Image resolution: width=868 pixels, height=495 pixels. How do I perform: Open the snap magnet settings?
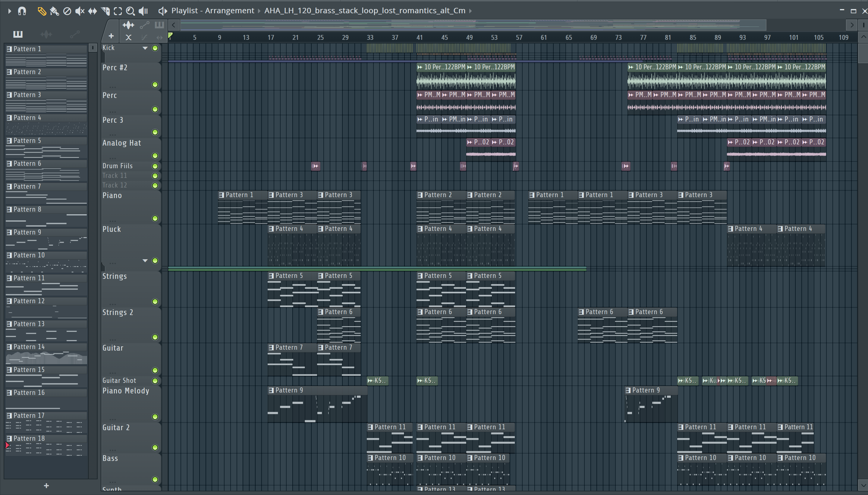[22, 11]
